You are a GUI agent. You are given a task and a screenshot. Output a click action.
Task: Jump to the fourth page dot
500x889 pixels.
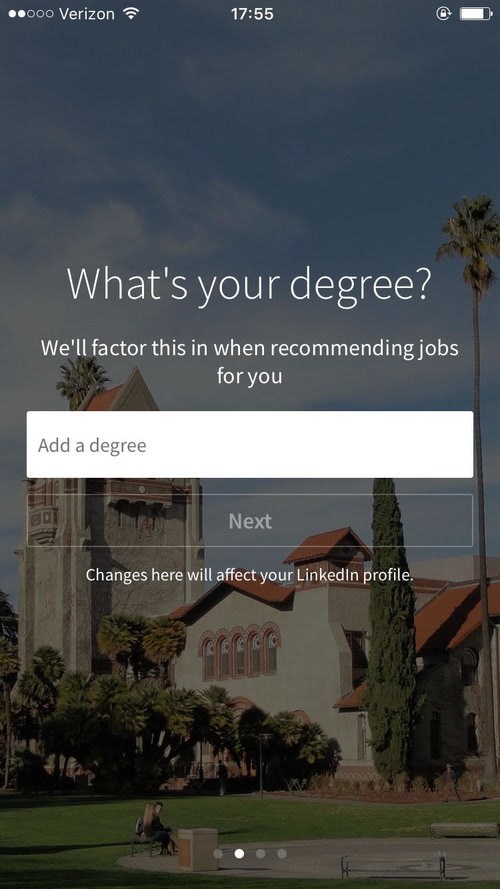tap(282, 853)
